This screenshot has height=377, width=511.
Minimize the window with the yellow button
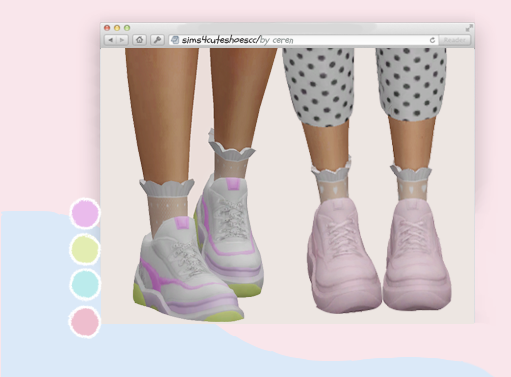point(117,28)
